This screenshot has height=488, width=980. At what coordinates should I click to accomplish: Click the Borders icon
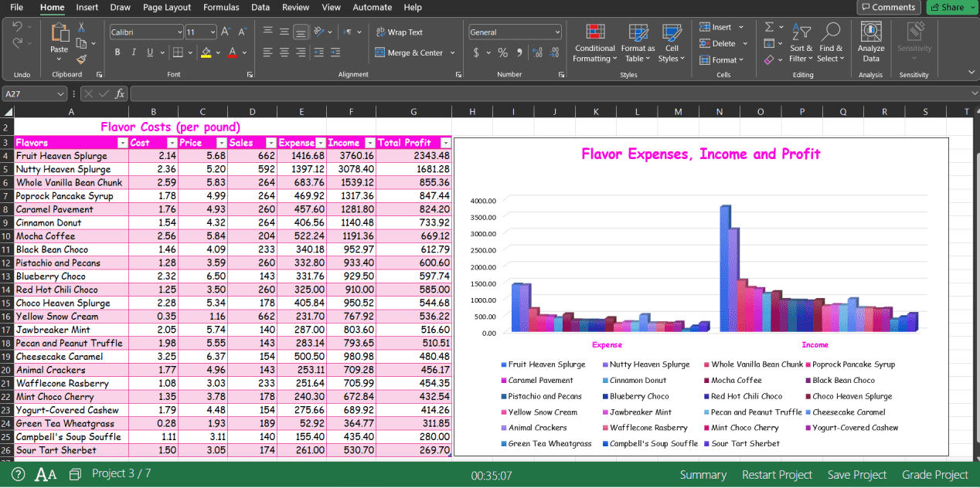pyautogui.click(x=178, y=53)
